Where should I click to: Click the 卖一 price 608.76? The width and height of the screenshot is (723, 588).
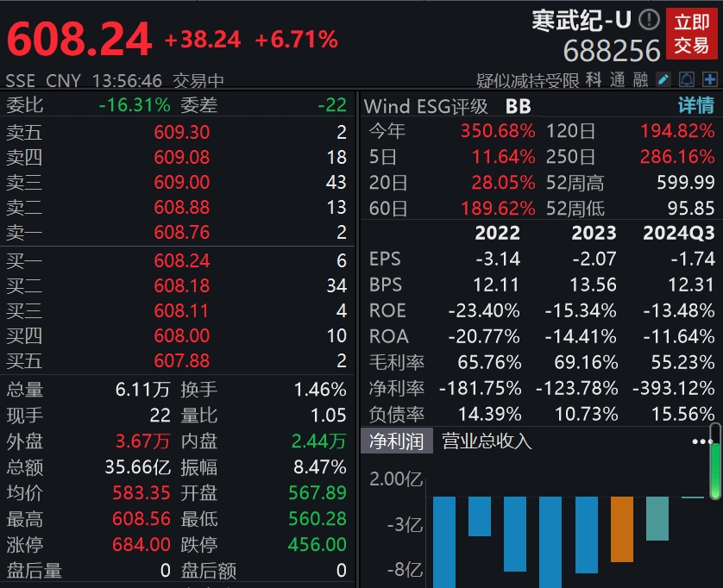182,232
